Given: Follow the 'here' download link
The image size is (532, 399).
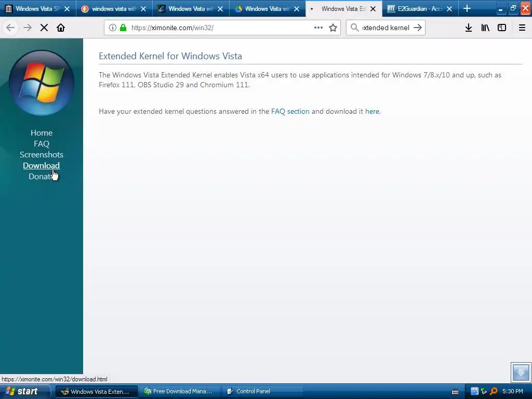Looking at the screenshot, I should [372, 111].
